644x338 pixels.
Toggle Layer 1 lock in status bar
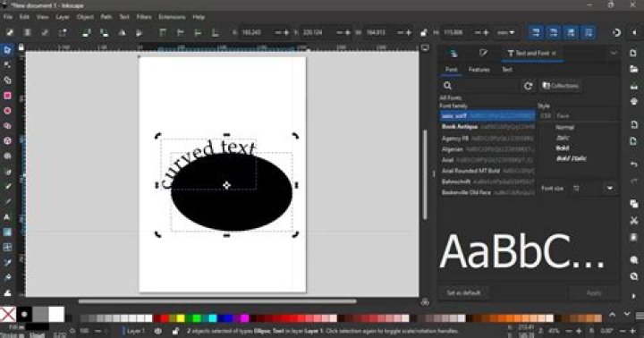pos(175,331)
